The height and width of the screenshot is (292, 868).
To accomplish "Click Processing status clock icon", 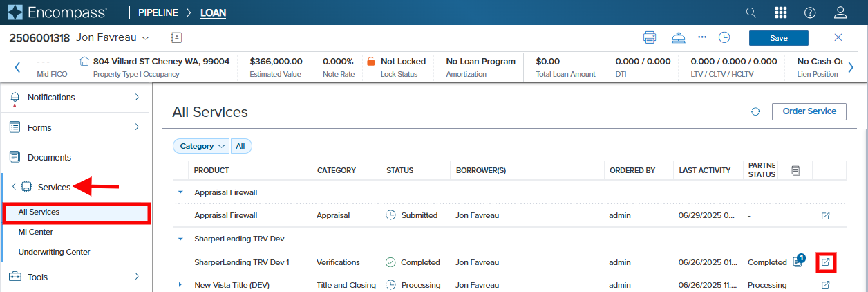I will (390, 284).
